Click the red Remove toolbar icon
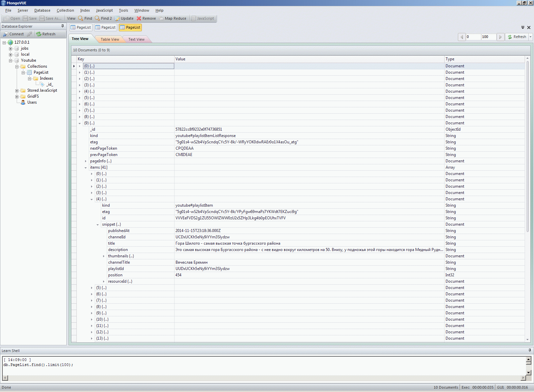The image size is (534, 392). (x=139, y=18)
